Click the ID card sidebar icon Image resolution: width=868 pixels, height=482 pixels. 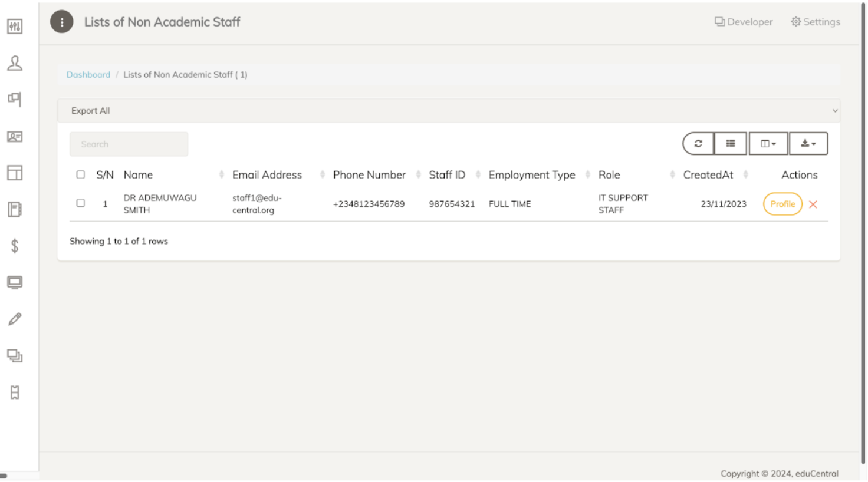(15, 137)
